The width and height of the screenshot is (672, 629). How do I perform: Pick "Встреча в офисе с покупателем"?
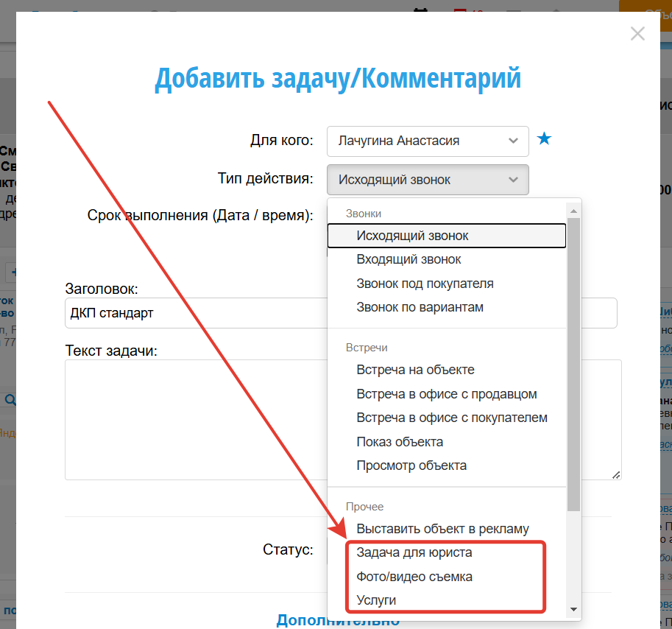[451, 418]
